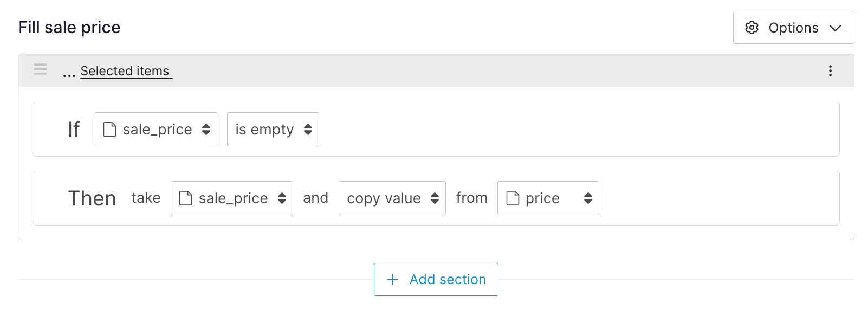Screen dimensions: 868x309
Task: Click the file icon in the If sale_price field
Action: click(110, 130)
